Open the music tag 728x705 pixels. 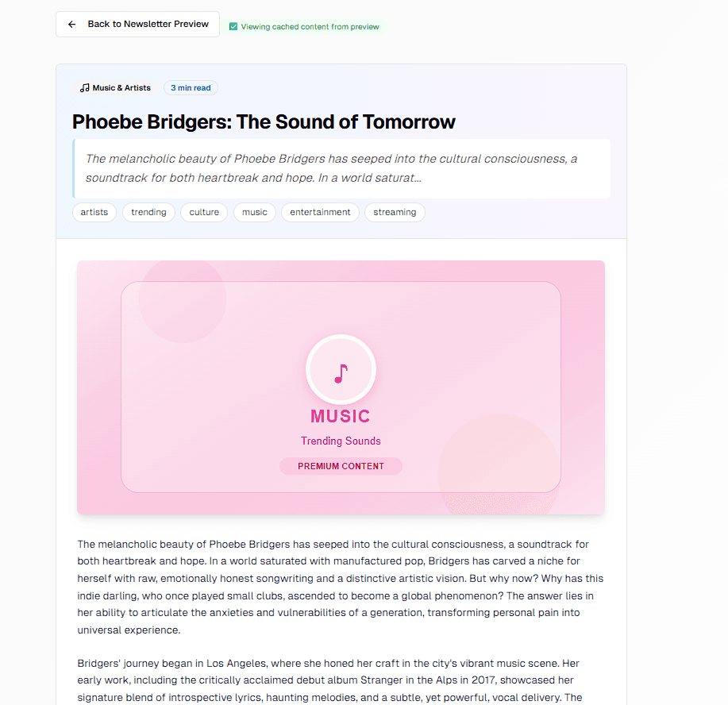coord(254,212)
